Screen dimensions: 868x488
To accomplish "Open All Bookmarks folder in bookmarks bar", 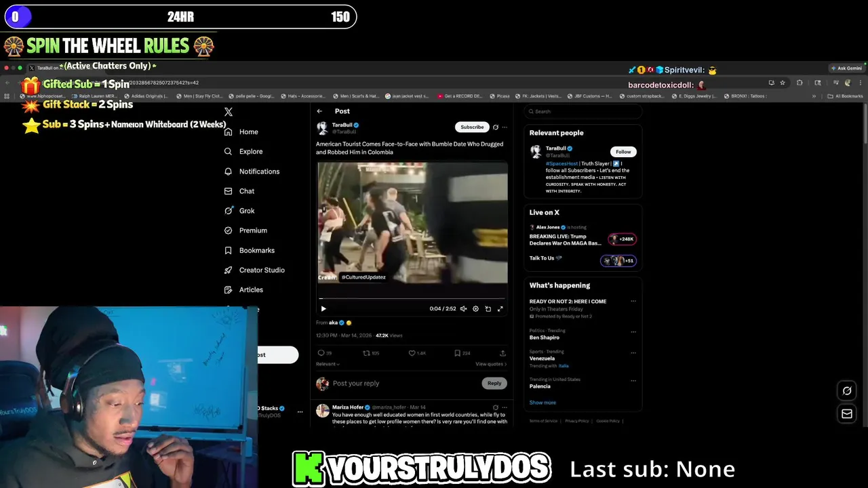I will (846, 96).
